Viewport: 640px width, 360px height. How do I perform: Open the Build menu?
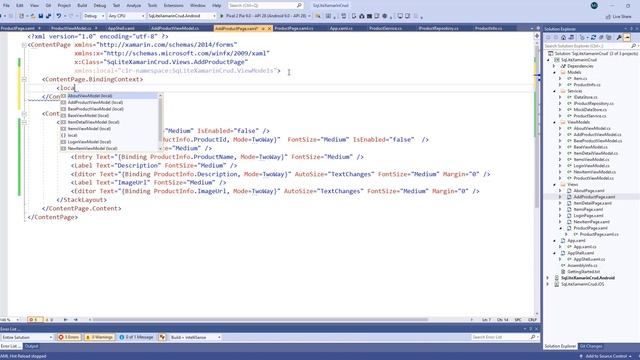[82, 5]
